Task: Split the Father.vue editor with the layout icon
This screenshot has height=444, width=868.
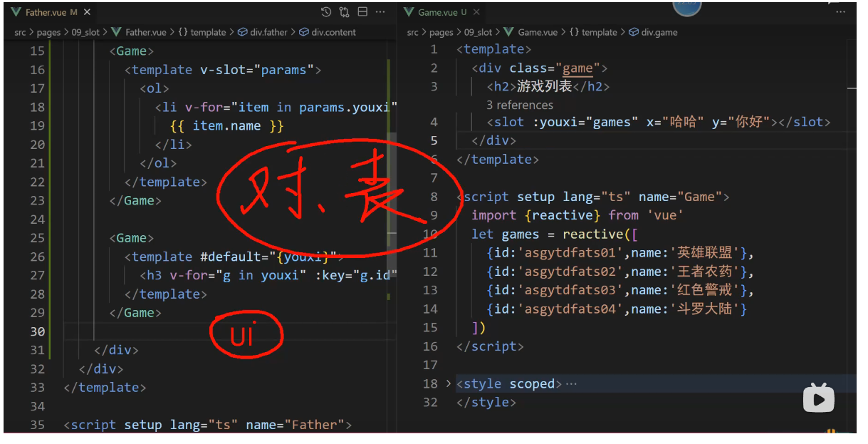Action: click(362, 12)
